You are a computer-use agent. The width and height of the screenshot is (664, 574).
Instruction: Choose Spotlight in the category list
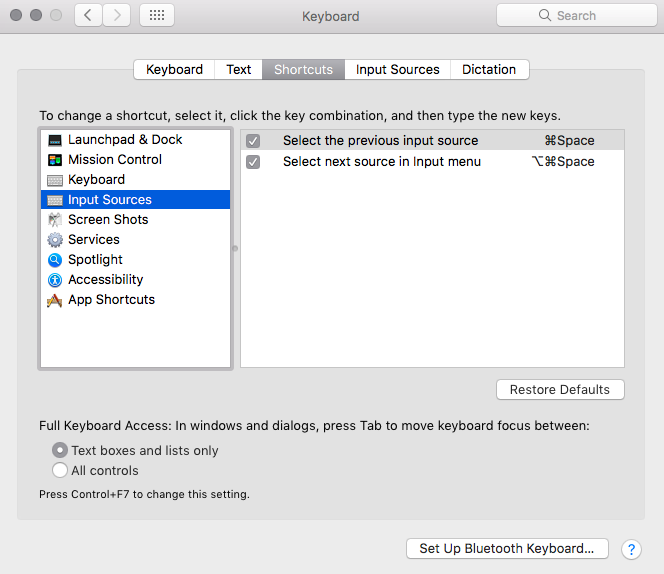(x=136, y=259)
